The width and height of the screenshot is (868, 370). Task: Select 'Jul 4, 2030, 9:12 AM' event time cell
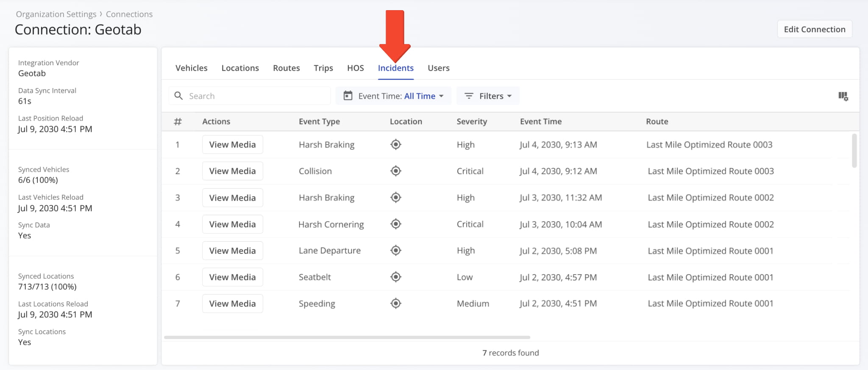(558, 171)
